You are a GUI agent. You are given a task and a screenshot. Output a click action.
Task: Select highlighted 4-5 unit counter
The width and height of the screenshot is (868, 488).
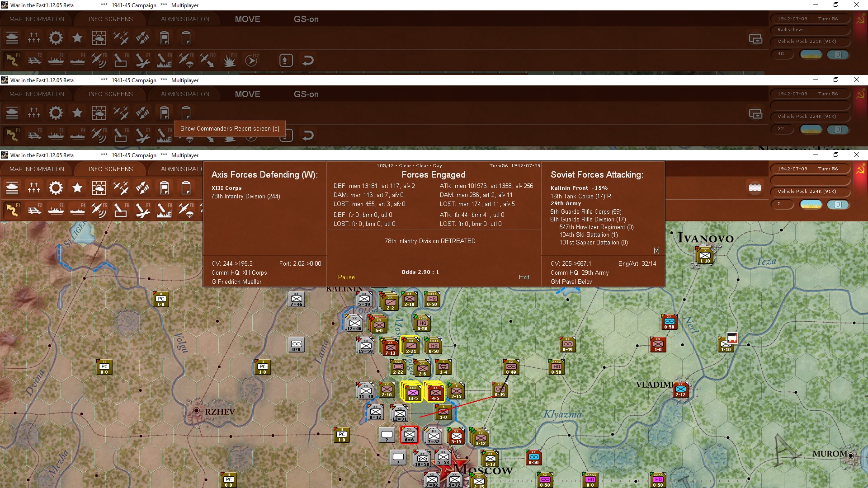[435, 392]
